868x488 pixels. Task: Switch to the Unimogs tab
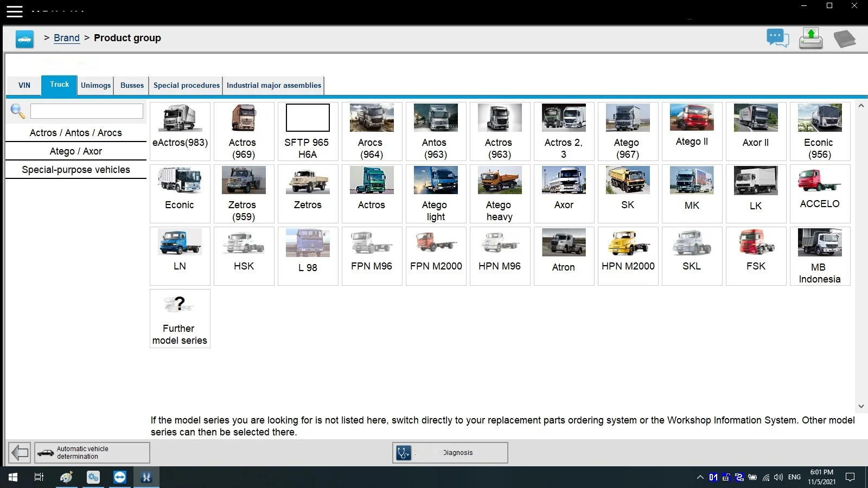pos(95,85)
